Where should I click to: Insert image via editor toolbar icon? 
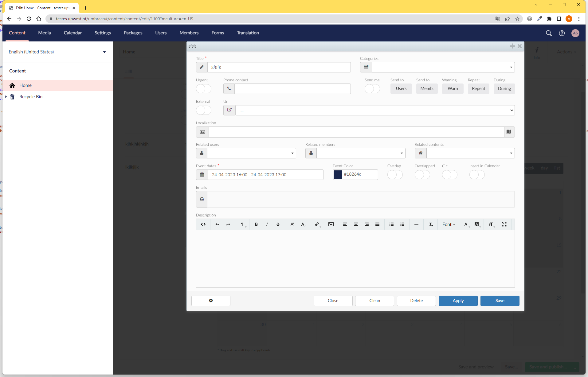coord(331,224)
